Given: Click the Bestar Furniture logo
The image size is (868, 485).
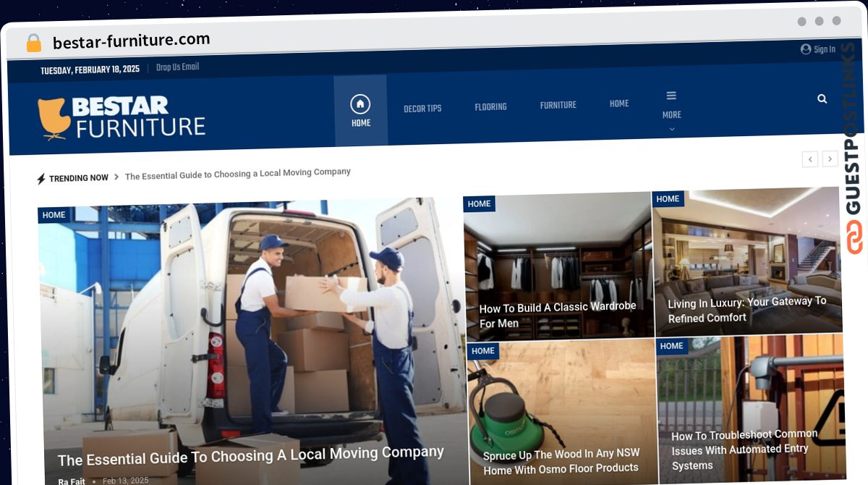Looking at the screenshot, I should (x=122, y=117).
